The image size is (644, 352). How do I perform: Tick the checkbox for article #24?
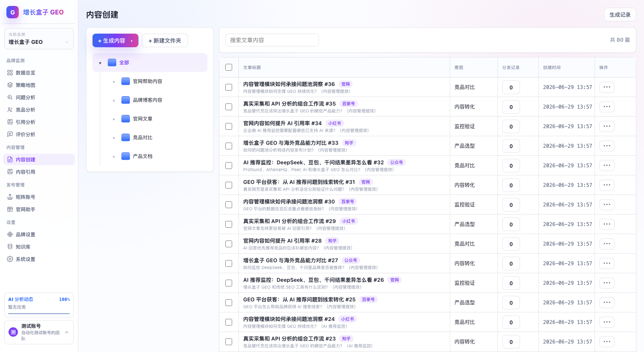click(229, 322)
